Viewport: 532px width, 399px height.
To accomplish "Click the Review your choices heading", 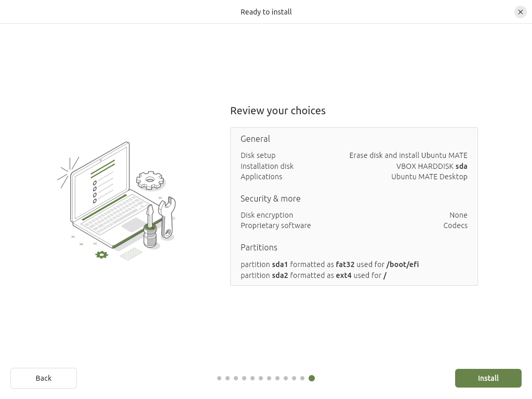I will [277, 111].
